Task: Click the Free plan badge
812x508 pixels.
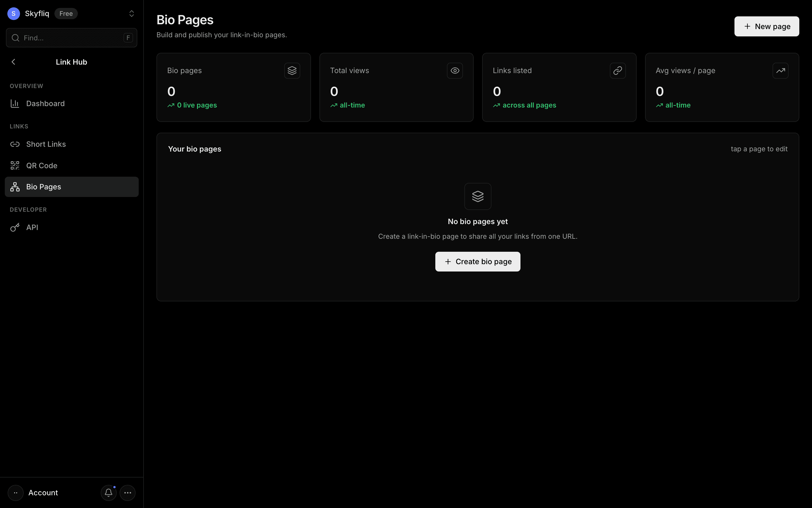Action: pos(66,14)
